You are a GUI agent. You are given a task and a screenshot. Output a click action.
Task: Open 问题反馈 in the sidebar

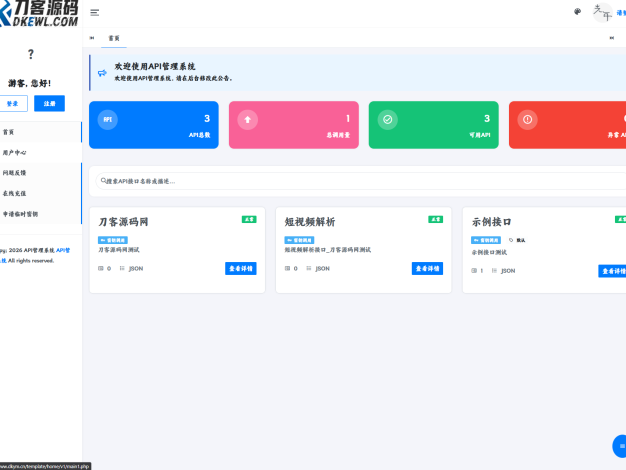click(41, 173)
